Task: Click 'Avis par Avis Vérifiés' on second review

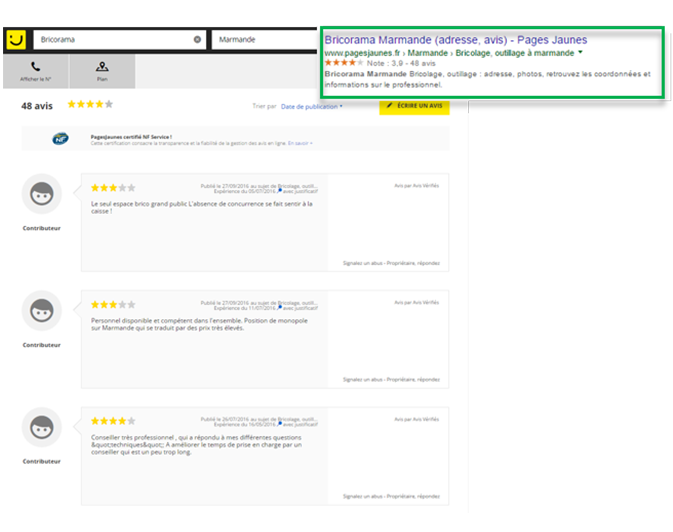Action: tap(417, 303)
